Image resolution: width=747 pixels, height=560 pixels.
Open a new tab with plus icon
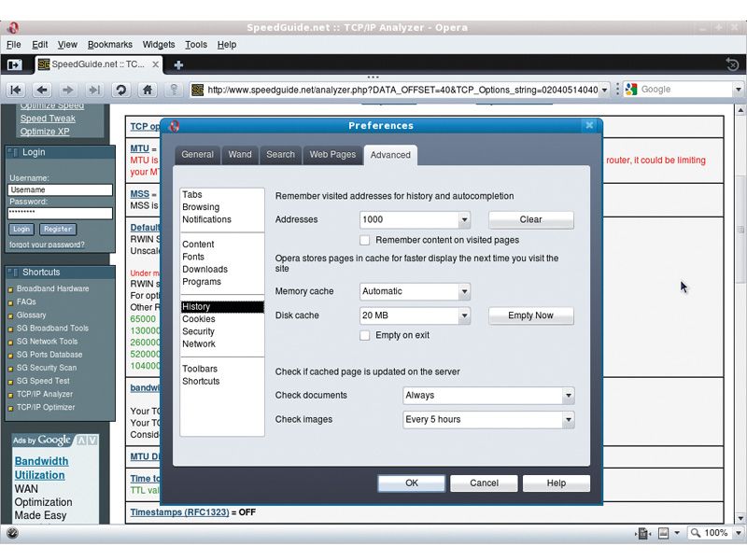pyautogui.click(x=178, y=64)
